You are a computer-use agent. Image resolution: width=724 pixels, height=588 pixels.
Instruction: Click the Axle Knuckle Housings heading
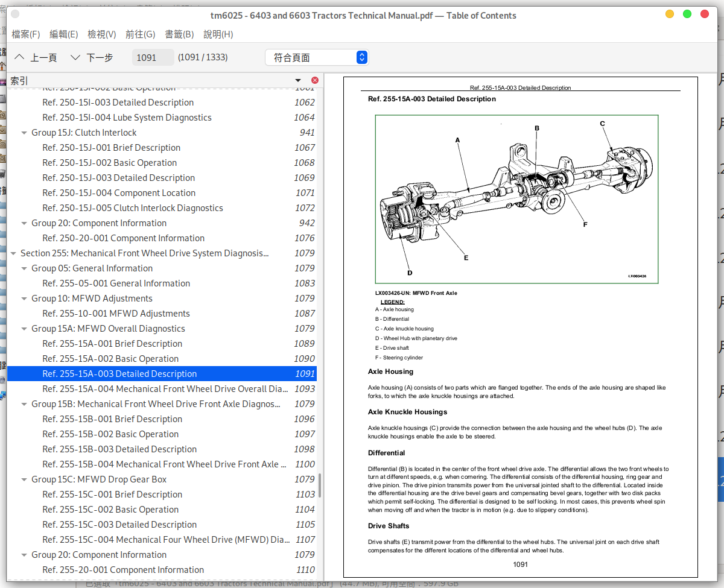[x=407, y=412]
